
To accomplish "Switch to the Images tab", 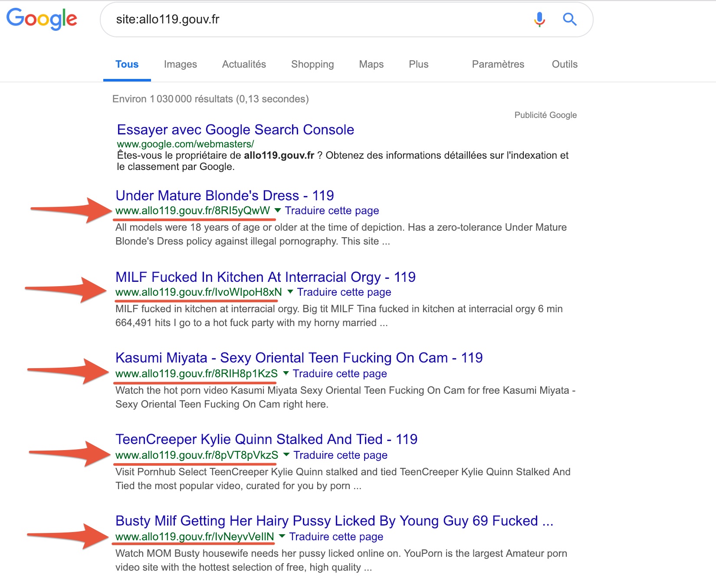I will [181, 64].
